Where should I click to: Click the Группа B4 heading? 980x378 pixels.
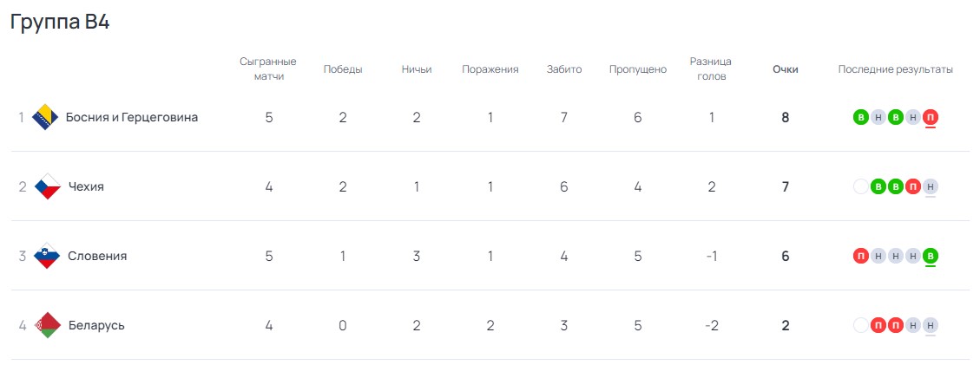pyautogui.click(x=60, y=23)
